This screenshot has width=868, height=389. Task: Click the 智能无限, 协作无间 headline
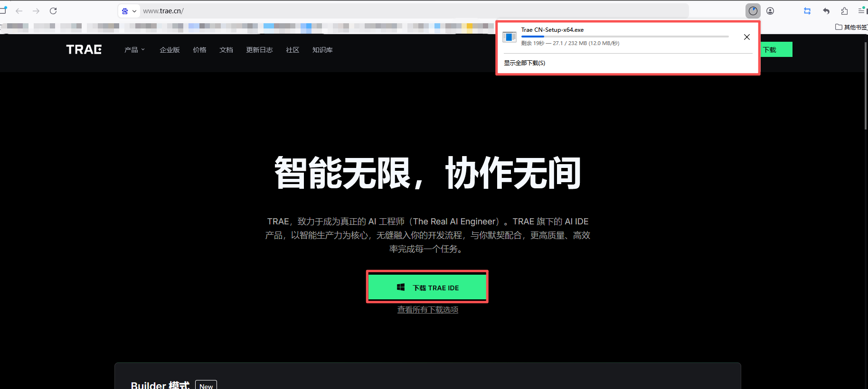(x=427, y=173)
